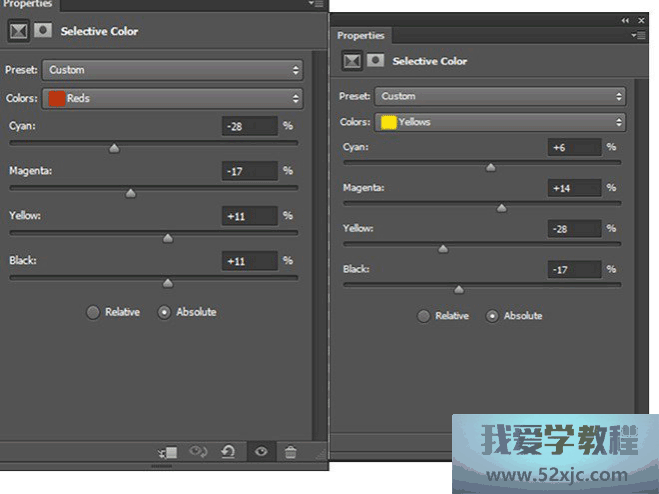Select Absolute method in right panel

tap(492, 316)
